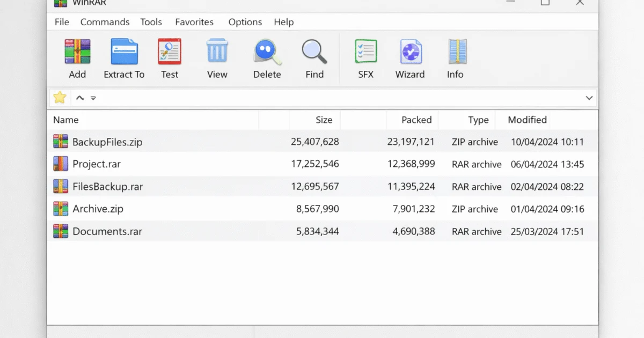Click the SFX checklist icon
Image resolution: width=644 pixels, height=338 pixels.
point(366,52)
